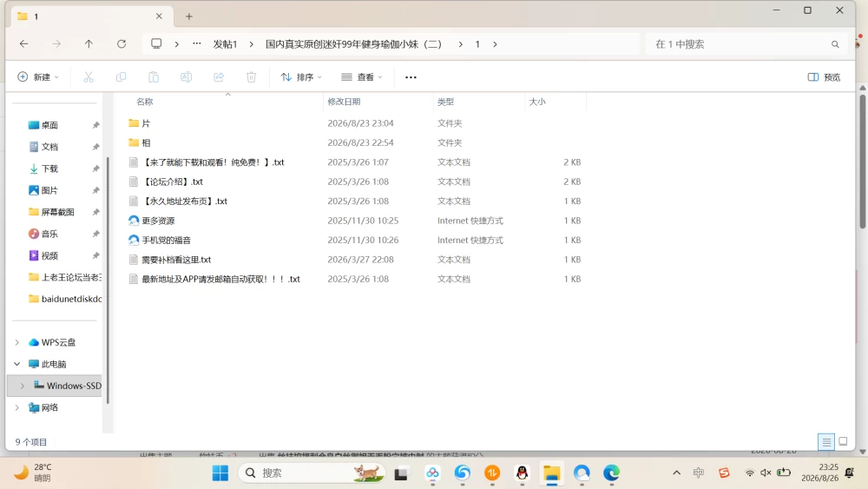Select the tab titled 1
The height and width of the screenshot is (489, 868).
91,17
